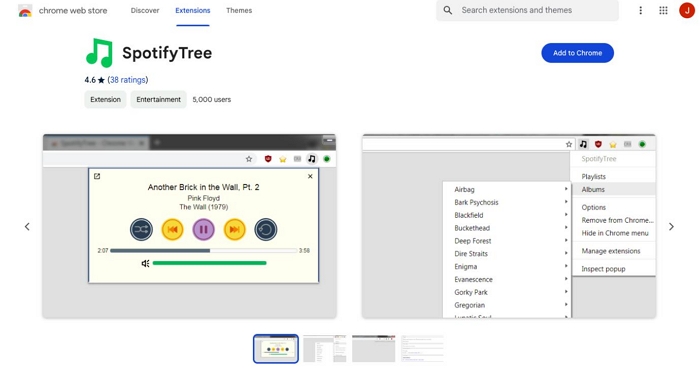Click the bookmark star in first screenshot

pos(249,159)
